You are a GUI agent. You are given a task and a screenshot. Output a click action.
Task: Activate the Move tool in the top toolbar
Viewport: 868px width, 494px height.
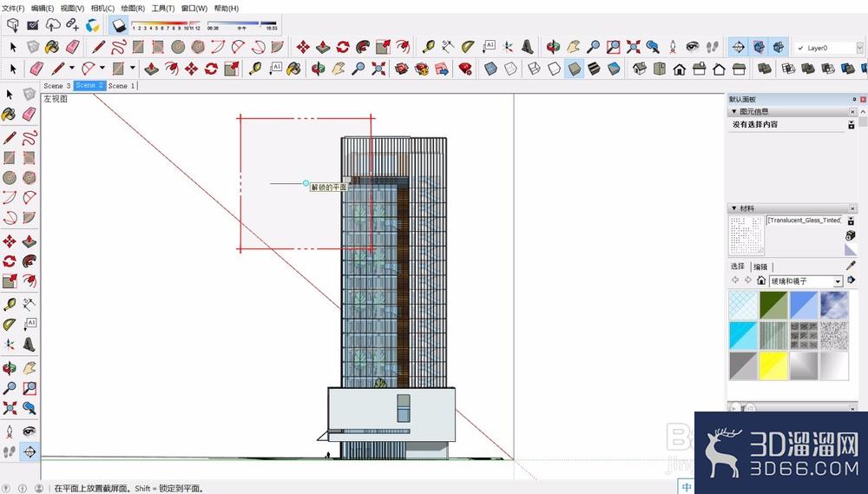point(302,47)
